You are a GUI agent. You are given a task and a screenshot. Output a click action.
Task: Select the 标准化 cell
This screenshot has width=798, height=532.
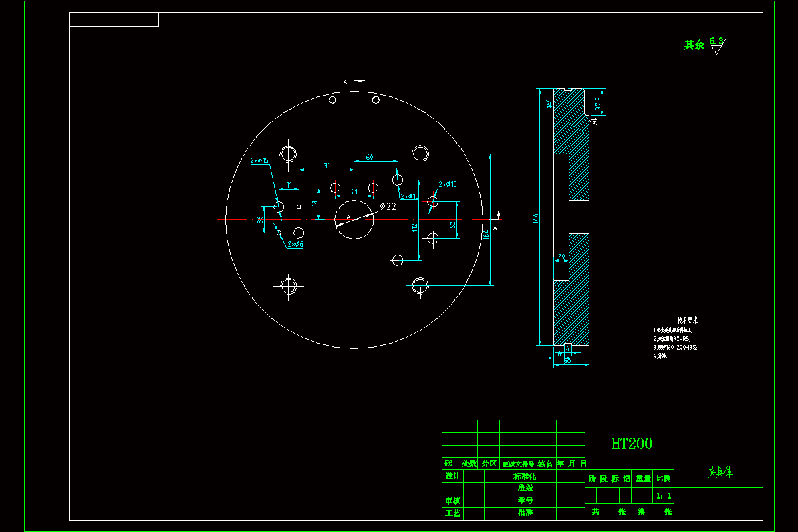524,476
